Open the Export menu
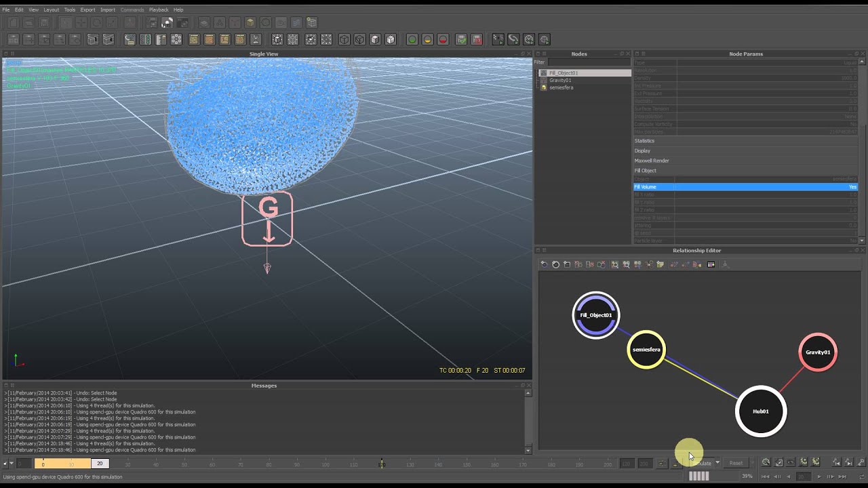The width and height of the screenshot is (868, 488). click(87, 9)
